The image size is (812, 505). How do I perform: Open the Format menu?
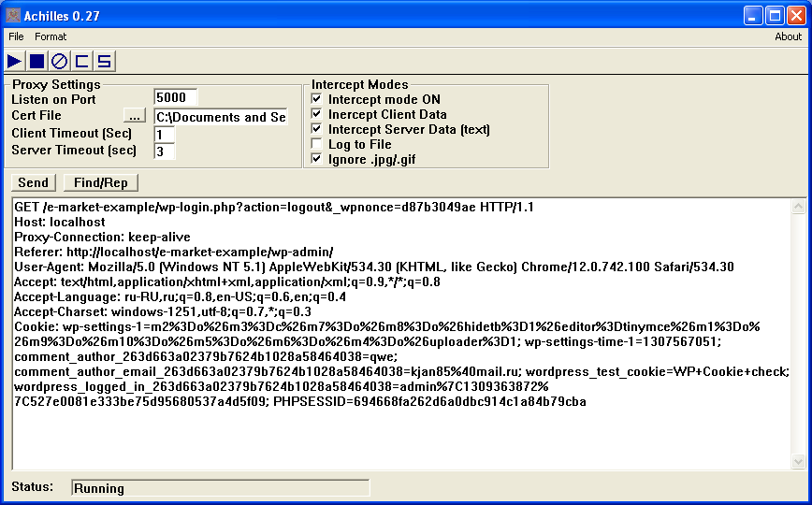[51, 36]
